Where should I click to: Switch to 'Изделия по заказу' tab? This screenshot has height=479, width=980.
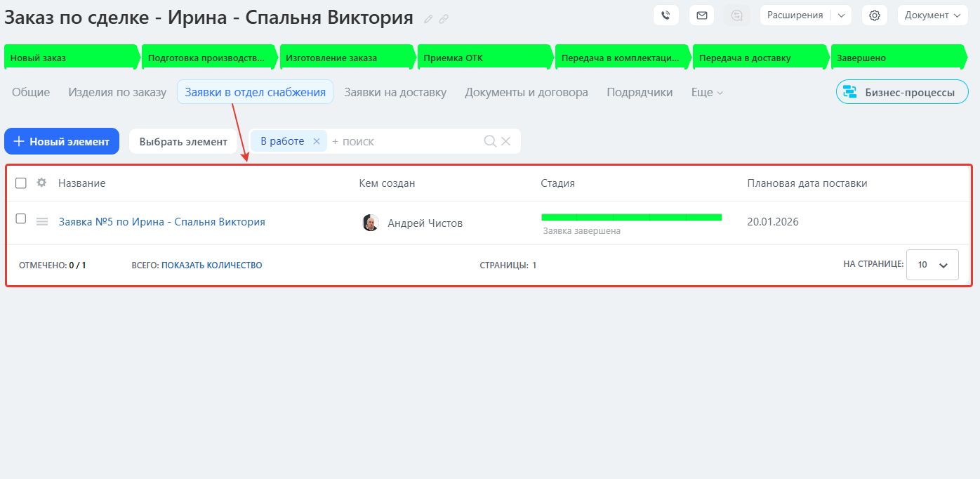click(x=117, y=92)
